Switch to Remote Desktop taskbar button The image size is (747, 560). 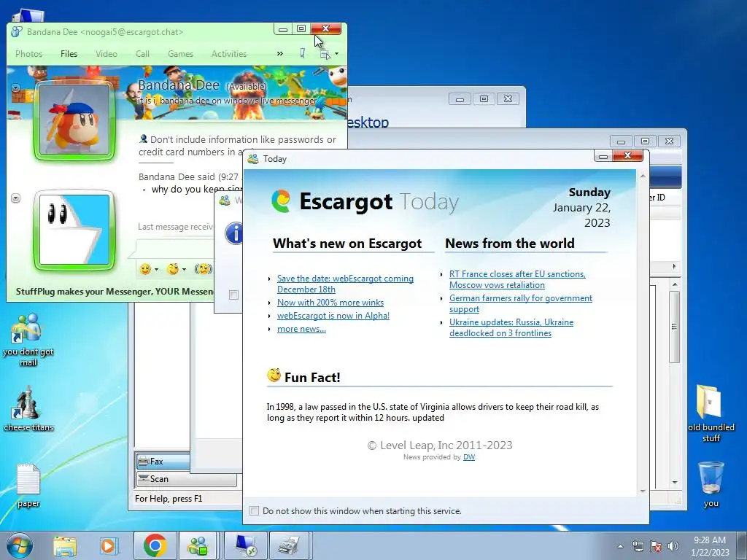[x=246, y=545]
